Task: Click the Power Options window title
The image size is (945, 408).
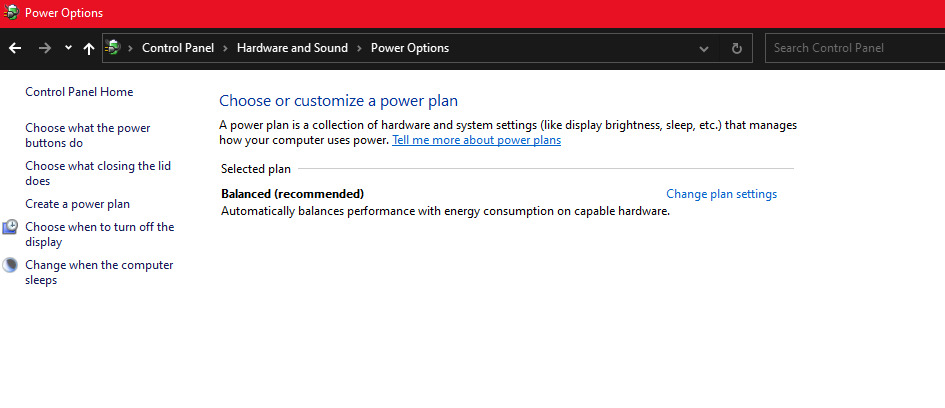Action: coord(64,13)
